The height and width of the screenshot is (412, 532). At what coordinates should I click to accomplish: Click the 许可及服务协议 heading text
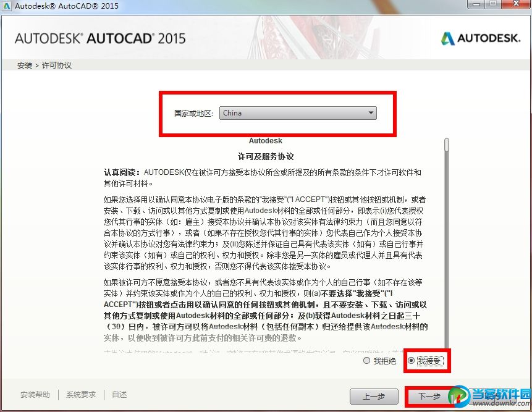pyautogui.click(x=266, y=157)
